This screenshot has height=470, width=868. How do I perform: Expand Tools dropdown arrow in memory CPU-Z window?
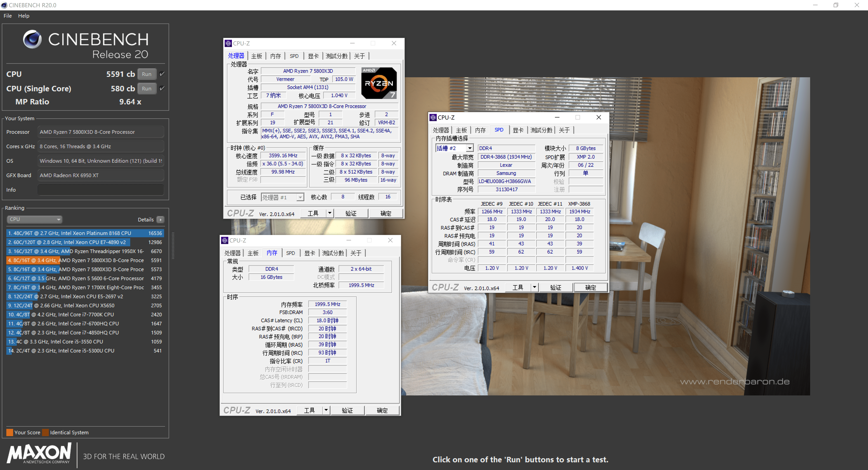point(326,410)
